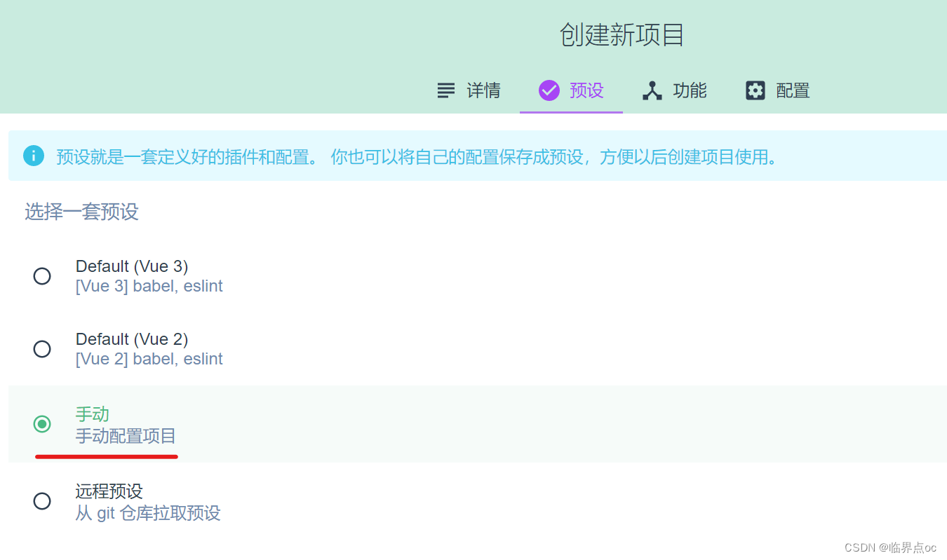This screenshot has width=947, height=560.
Task: Click the fork-shaped features icon beside 功能
Action: pyautogui.click(x=652, y=90)
